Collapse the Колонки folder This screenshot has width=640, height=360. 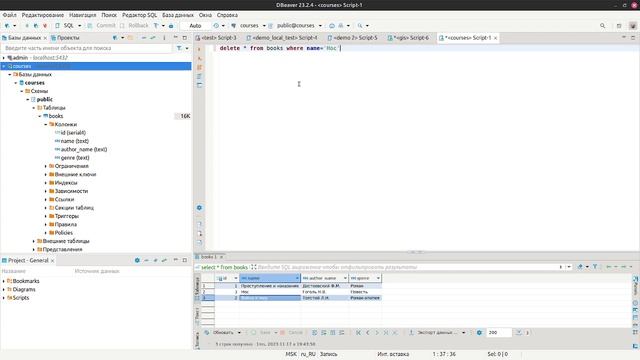pyautogui.click(x=46, y=124)
